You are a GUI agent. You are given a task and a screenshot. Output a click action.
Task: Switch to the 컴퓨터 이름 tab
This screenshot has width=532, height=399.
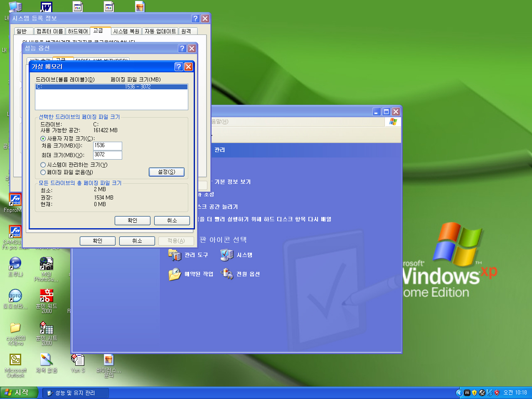click(49, 31)
